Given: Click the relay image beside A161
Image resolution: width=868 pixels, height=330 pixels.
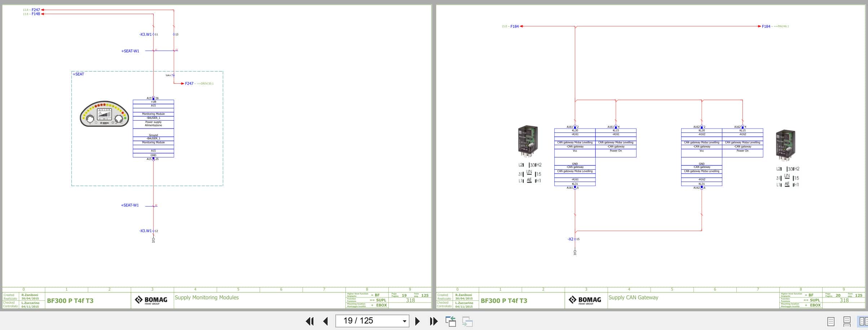Looking at the screenshot, I should coord(528,142).
